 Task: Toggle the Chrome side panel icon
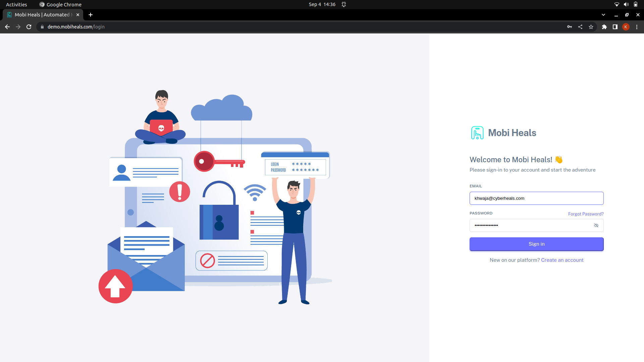615,27
